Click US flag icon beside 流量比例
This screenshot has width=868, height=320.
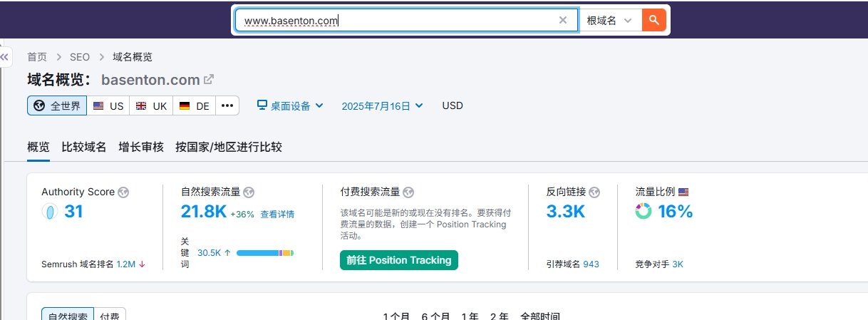point(683,192)
